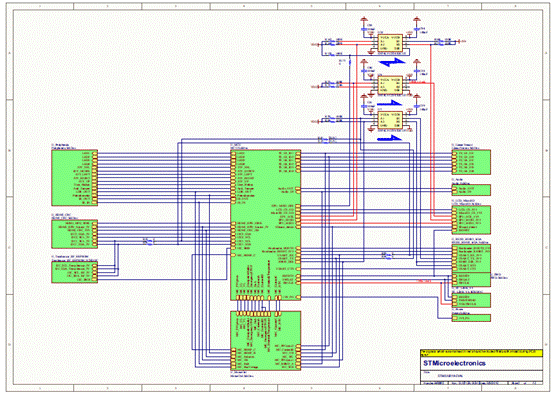Open the large central MCU sheet block
The height and width of the screenshot is (395, 554).
pyautogui.click(x=266, y=225)
